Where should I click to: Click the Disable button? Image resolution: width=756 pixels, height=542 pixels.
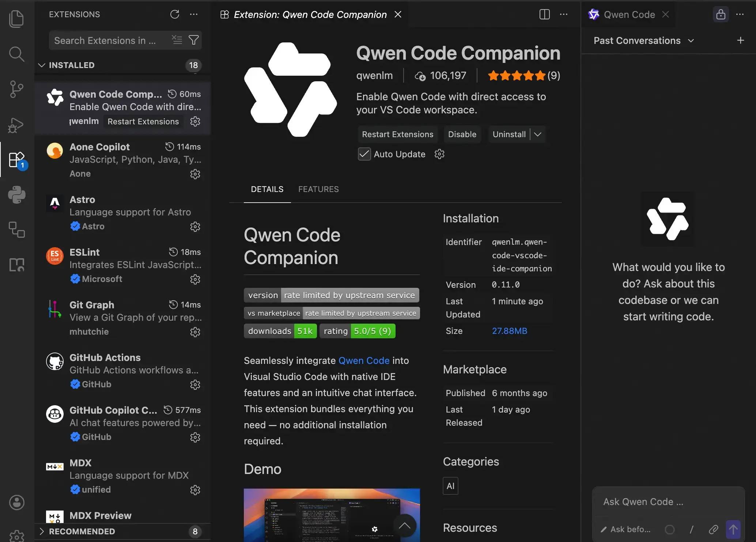(x=462, y=134)
